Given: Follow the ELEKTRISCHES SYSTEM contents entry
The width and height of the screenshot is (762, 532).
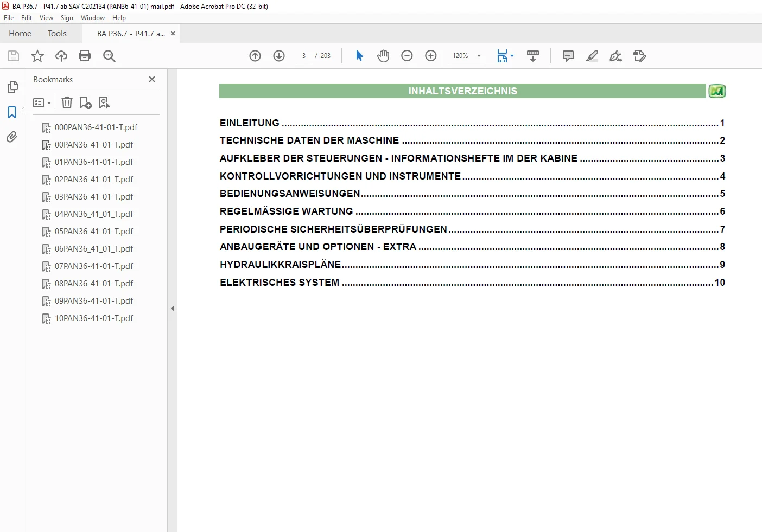Looking at the screenshot, I should (x=472, y=283).
